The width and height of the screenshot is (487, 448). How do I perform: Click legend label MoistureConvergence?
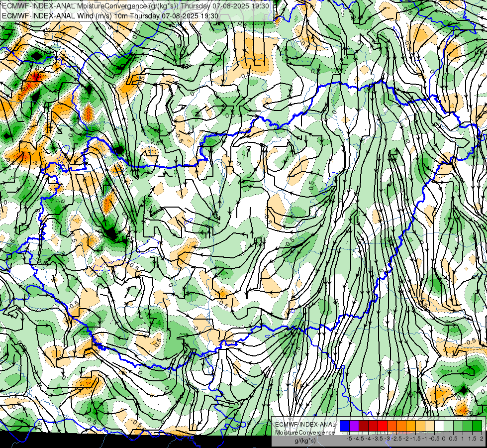[305, 433]
